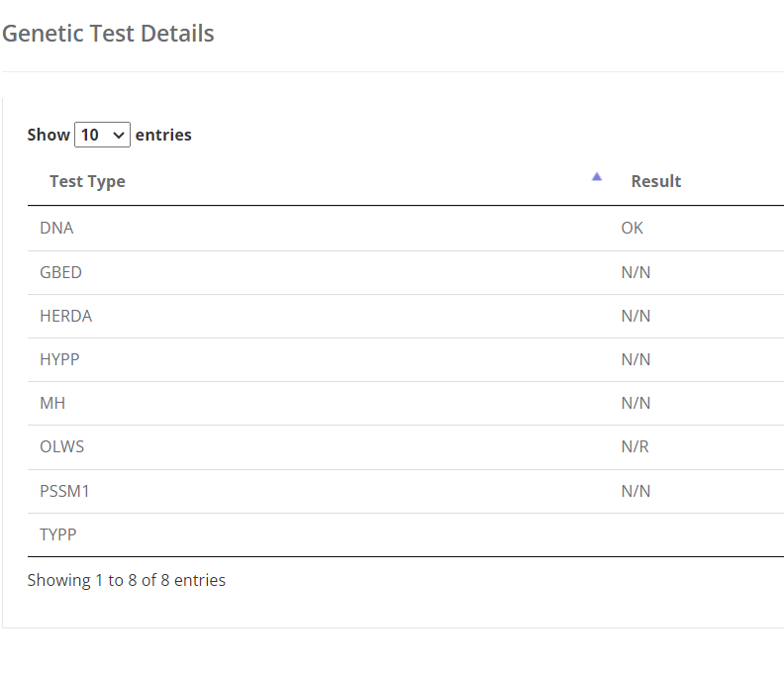This screenshot has width=784, height=675.
Task: Open the Show entries count dropdown
Action: [103, 135]
